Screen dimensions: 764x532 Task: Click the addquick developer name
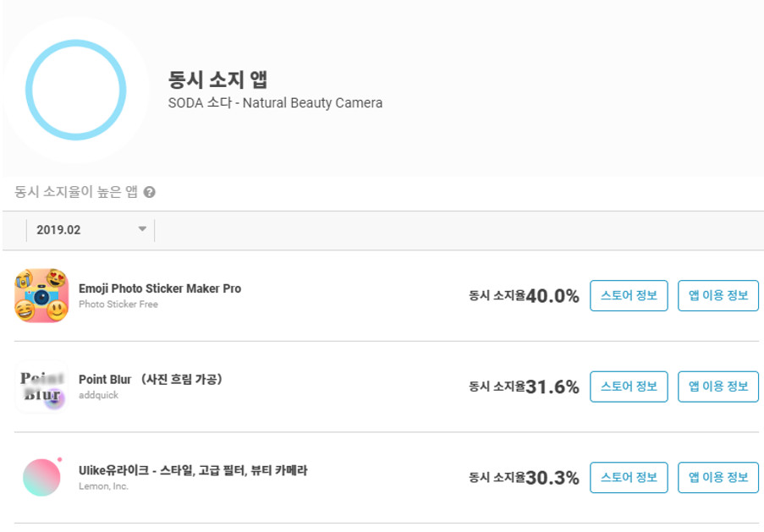pyautogui.click(x=98, y=395)
